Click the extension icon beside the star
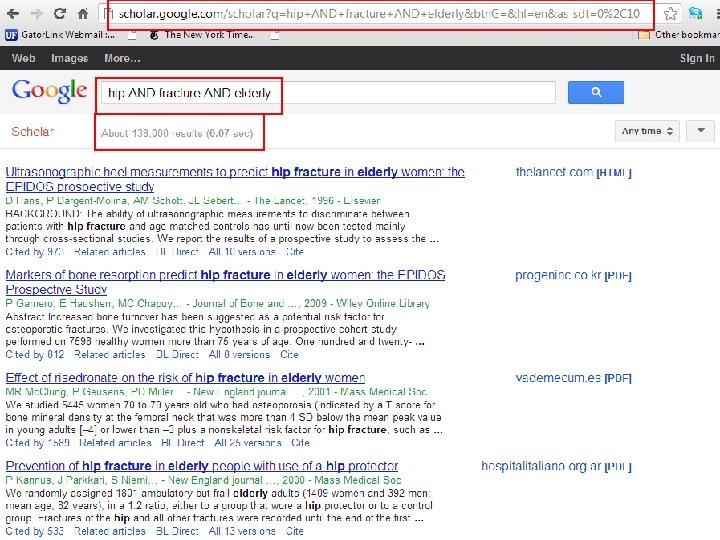Image resolution: width=720 pixels, height=540 pixels. [x=696, y=13]
